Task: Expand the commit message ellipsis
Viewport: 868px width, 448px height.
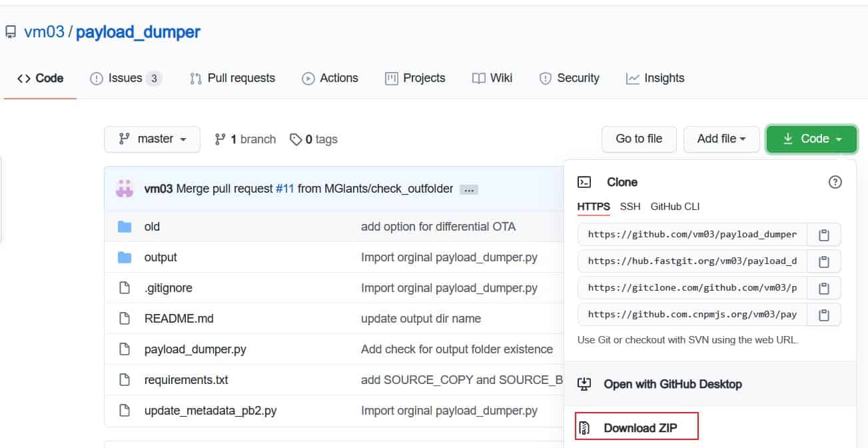Action: click(468, 189)
